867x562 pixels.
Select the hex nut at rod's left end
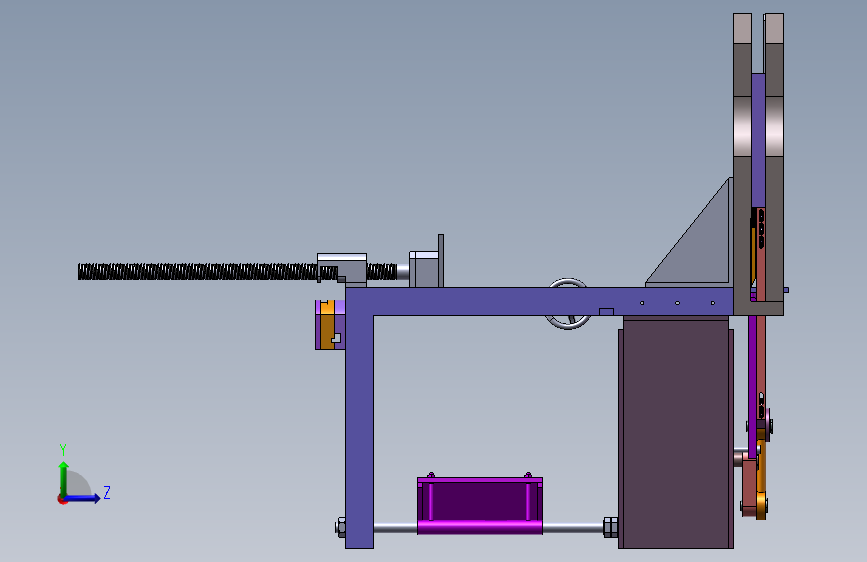(x=341, y=527)
